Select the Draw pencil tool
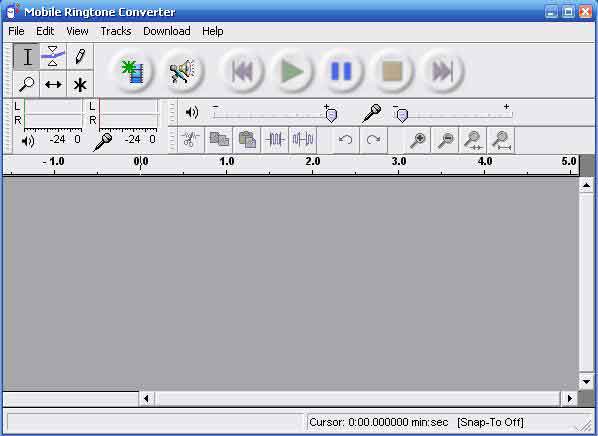The width and height of the screenshot is (598, 436). click(80, 57)
